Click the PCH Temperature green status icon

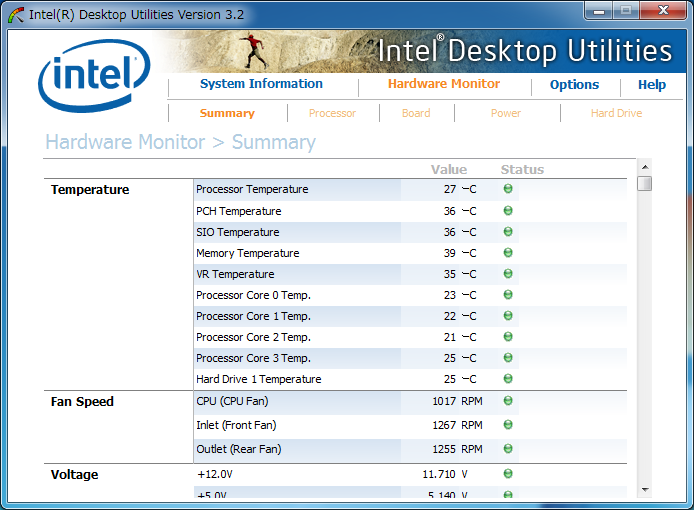pos(508,210)
